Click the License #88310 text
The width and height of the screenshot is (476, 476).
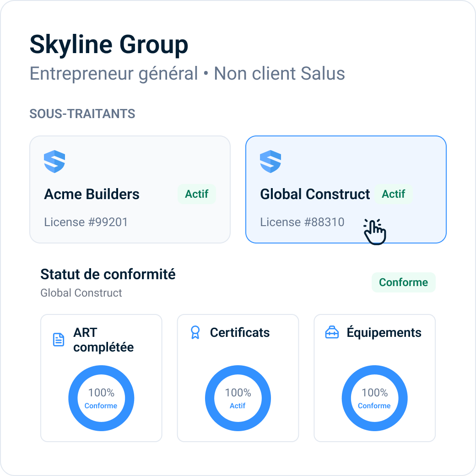coord(302,222)
